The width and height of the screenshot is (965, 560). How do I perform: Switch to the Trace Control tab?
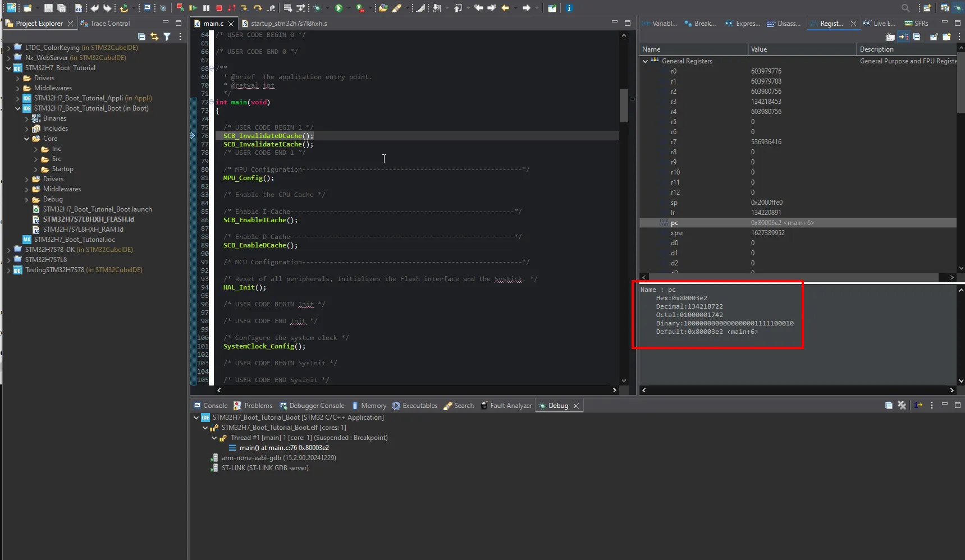105,24
